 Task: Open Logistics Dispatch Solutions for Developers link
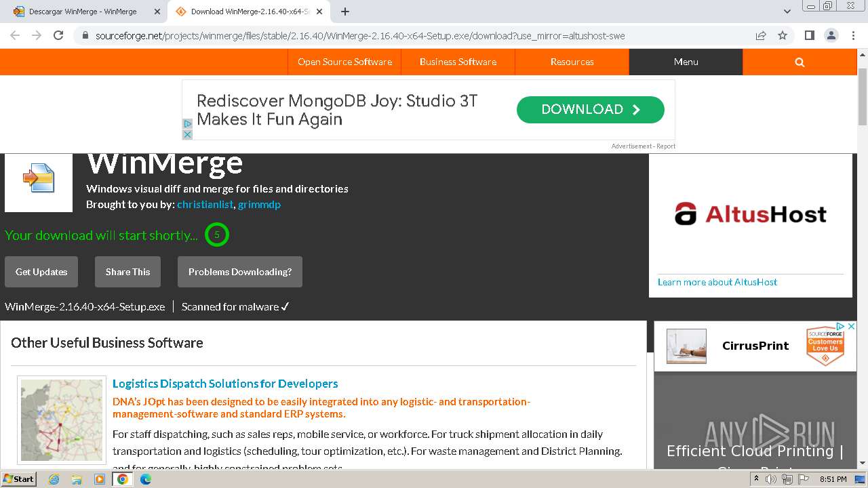pyautogui.click(x=225, y=384)
